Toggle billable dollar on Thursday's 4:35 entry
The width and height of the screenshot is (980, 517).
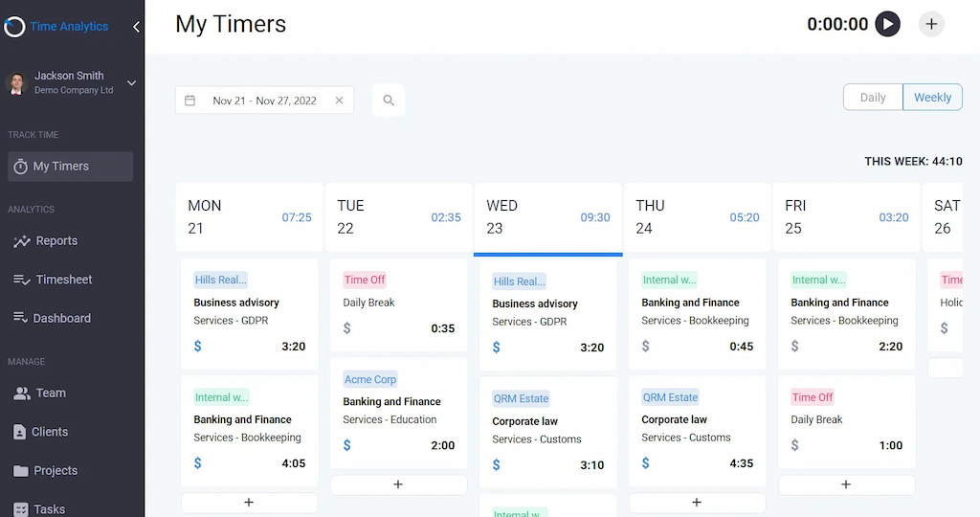coord(646,462)
